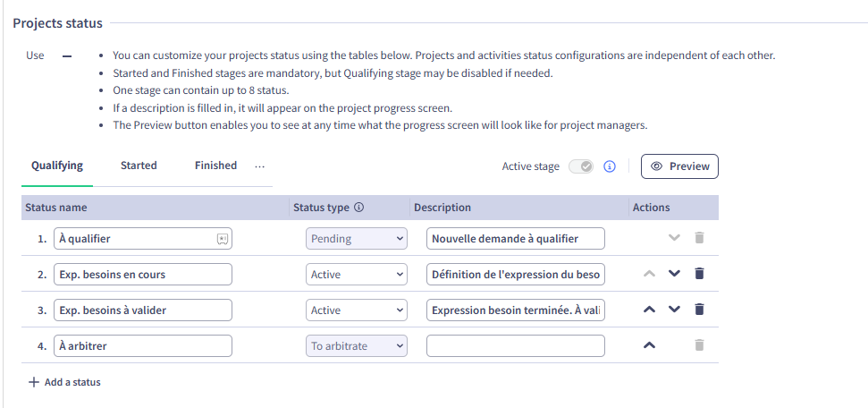Click the Preview button
Image resolution: width=868 pixels, height=408 pixels.
679,166
